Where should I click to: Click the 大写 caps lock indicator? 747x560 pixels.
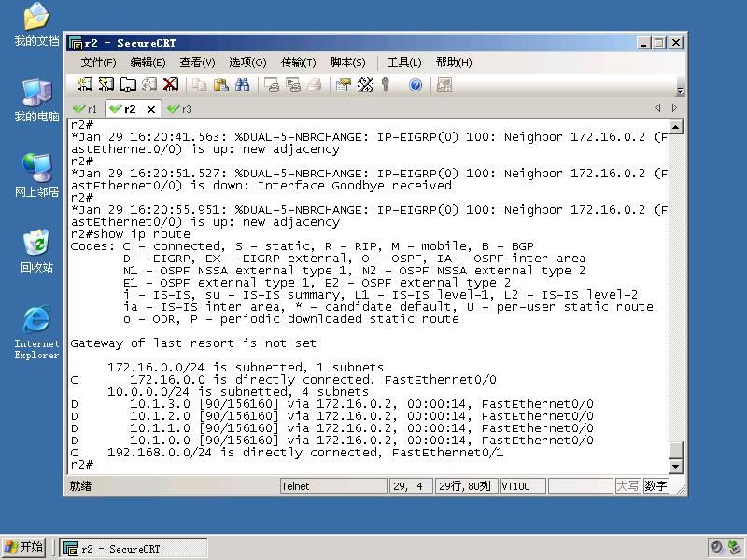click(627, 486)
